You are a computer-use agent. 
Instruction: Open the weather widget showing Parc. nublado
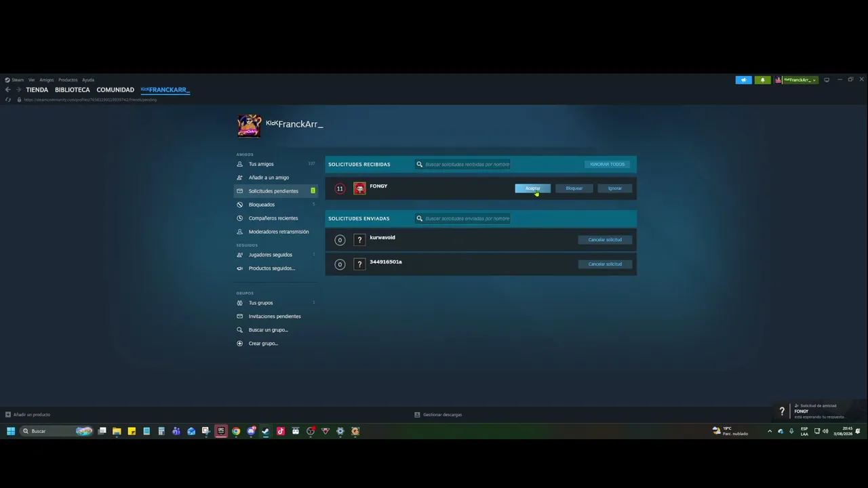(730, 431)
